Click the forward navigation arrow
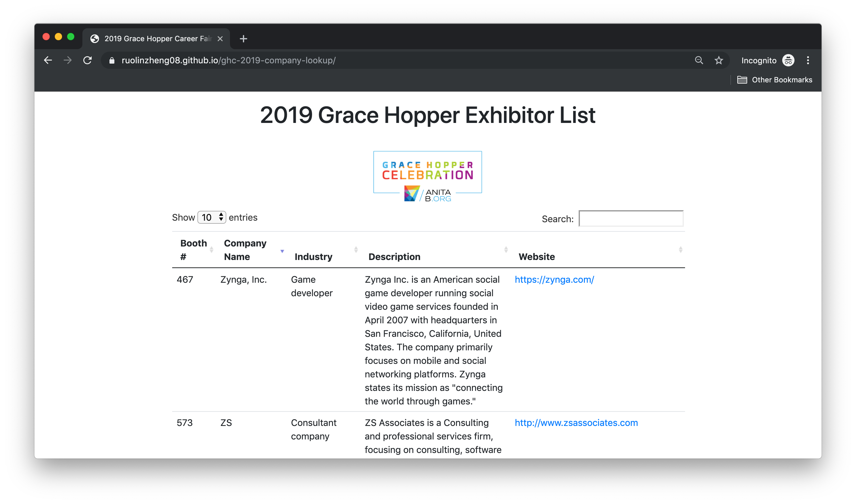 click(68, 60)
